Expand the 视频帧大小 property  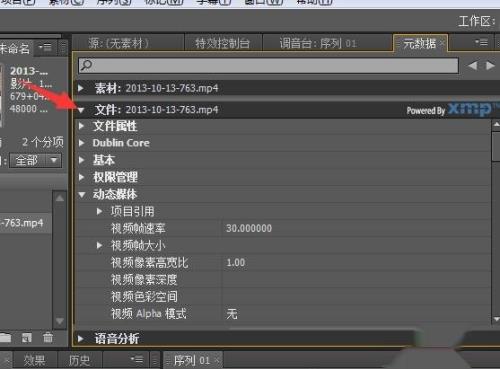click(x=99, y=246)
